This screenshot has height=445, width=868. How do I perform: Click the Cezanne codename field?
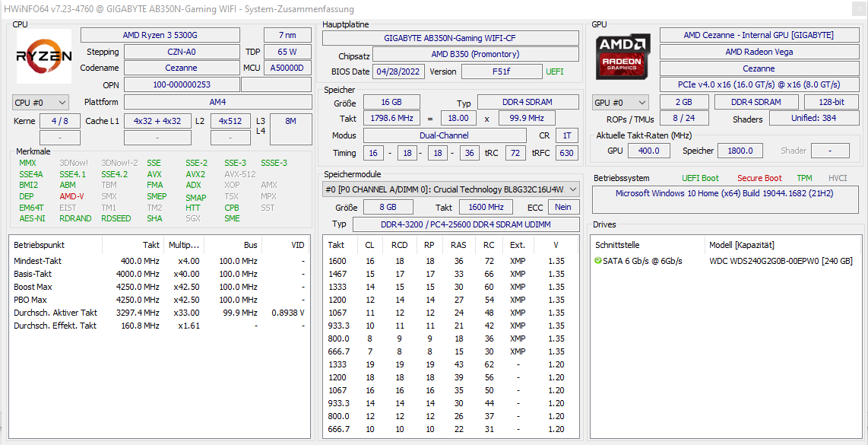click(x=182, y=68)
